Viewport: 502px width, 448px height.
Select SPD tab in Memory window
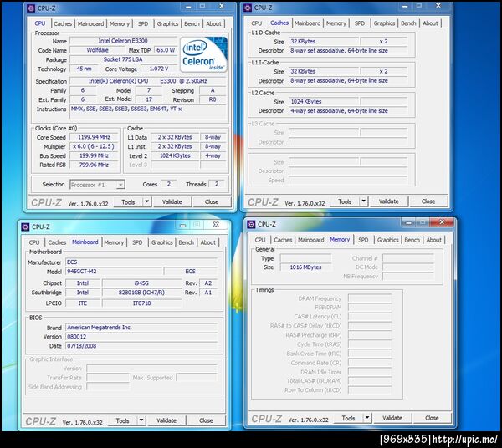point(363,240)
